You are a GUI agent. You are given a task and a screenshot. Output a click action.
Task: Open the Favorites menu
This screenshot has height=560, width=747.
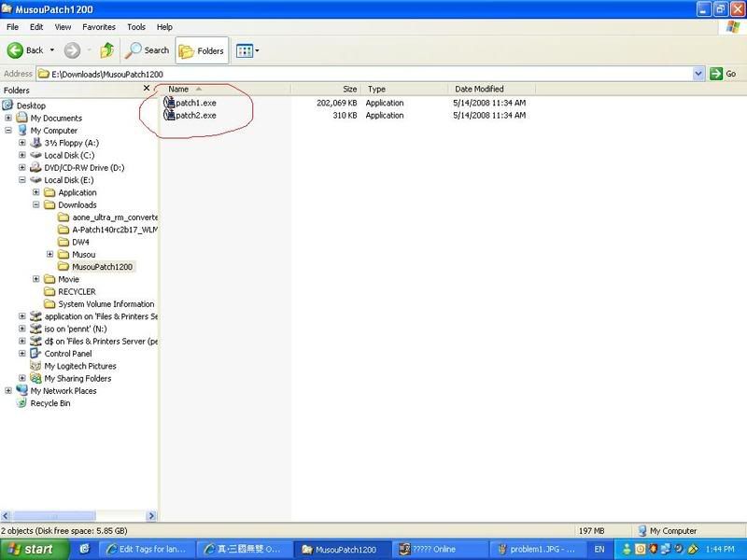(x=98, y=27)
